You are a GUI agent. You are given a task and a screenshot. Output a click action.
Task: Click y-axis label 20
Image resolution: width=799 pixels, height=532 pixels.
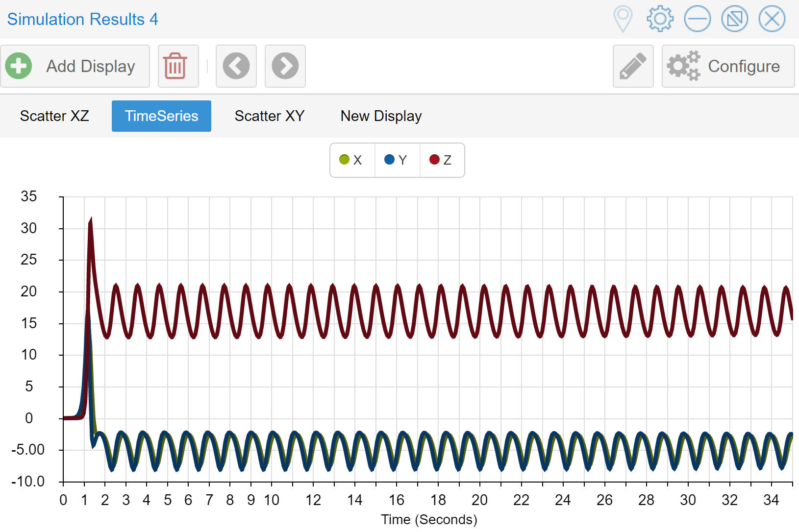29,291
